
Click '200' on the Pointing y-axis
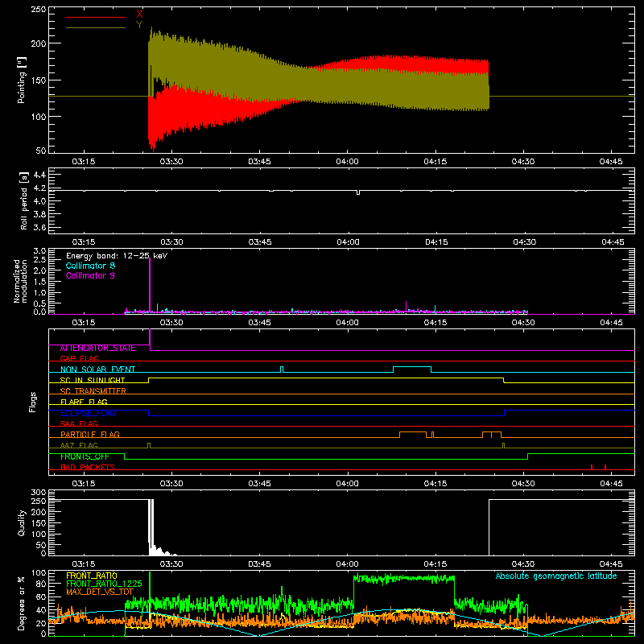39,43
